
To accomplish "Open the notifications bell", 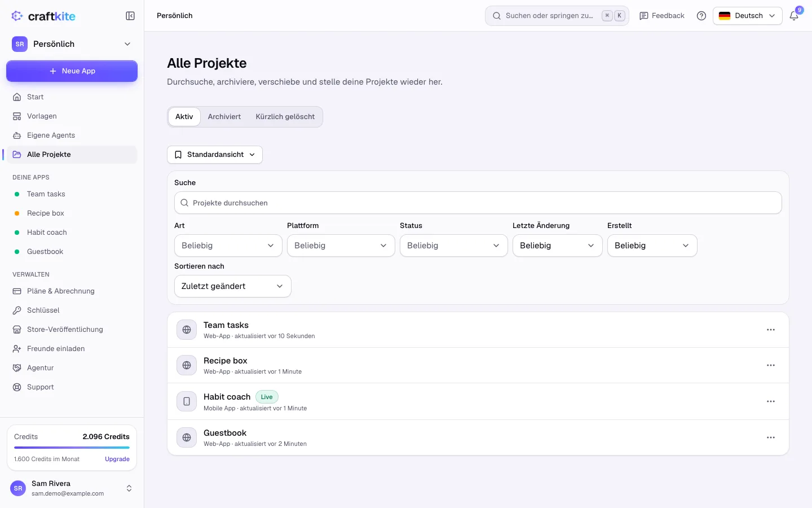I will click(794, 16).
